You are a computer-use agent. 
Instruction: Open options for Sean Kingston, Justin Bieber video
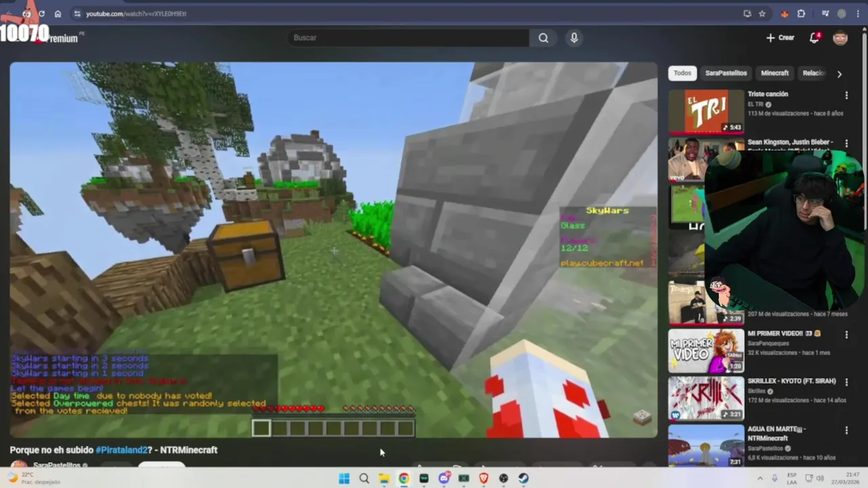click(x=846, y=144)
